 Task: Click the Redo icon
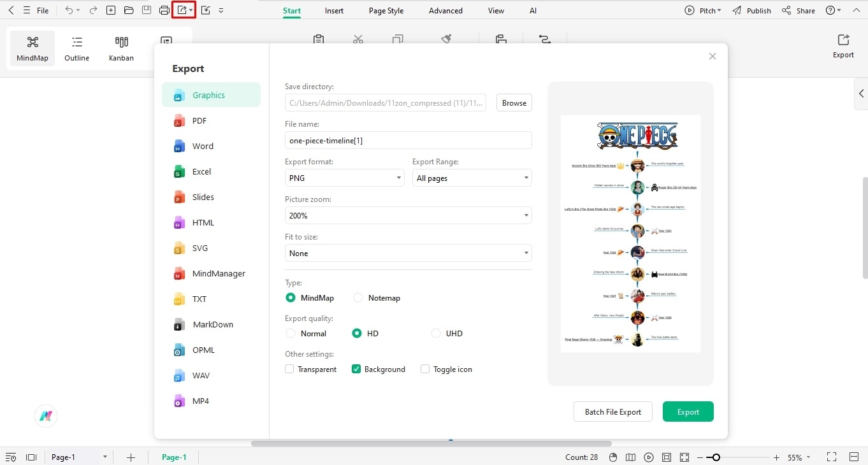[x=93, y=10]
